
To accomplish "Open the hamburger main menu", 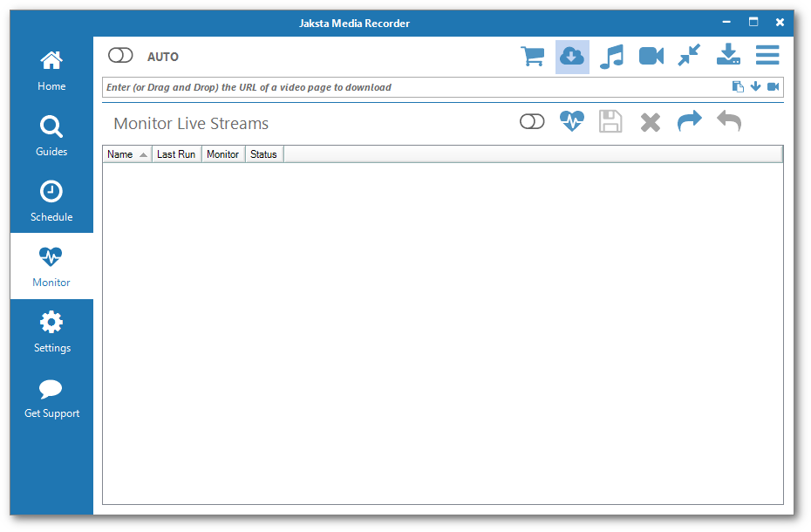I will tap(767, 55).
